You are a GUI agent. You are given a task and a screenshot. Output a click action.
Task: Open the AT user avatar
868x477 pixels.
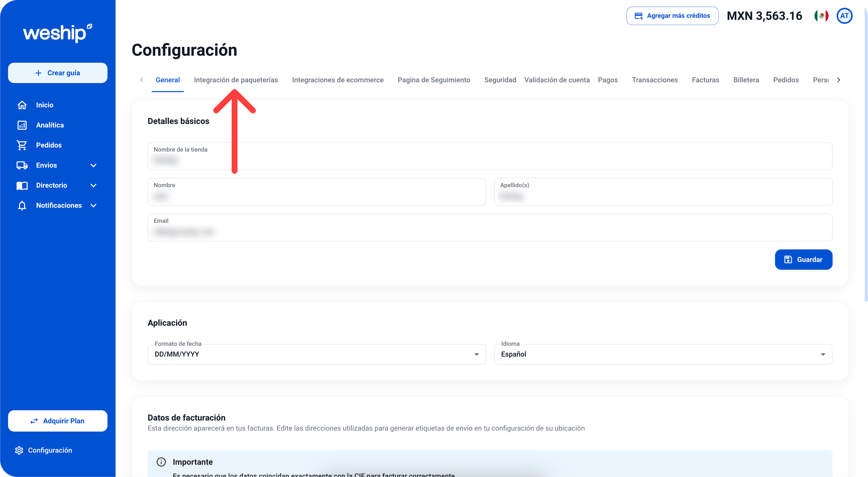[844, 16]
